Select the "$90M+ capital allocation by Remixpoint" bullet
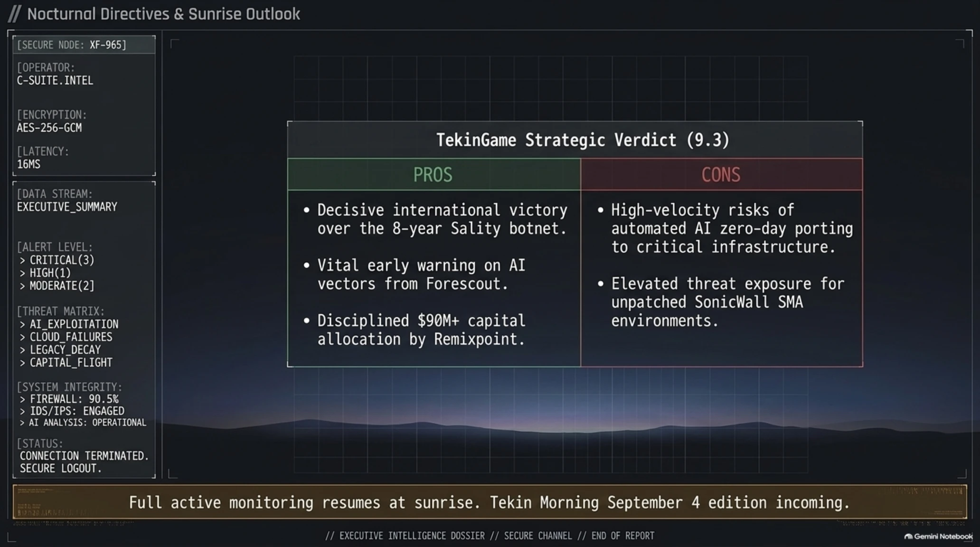 point(415,330)
